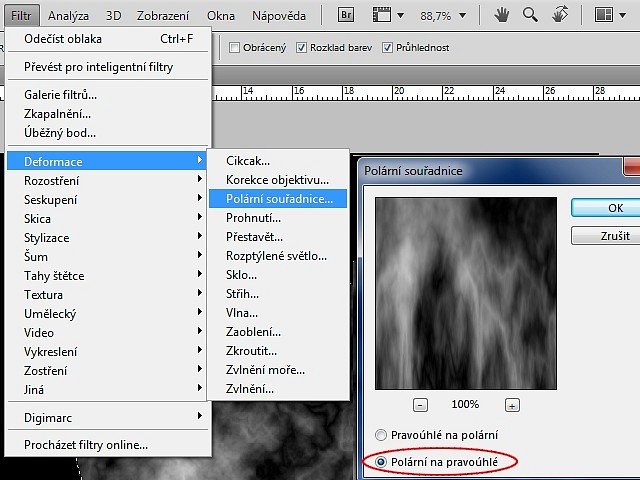Image resolution: width=640 pixels, height=480 pixels.
Task: Choose Cikcak from Deformace submenu
Action: point(278,160)
